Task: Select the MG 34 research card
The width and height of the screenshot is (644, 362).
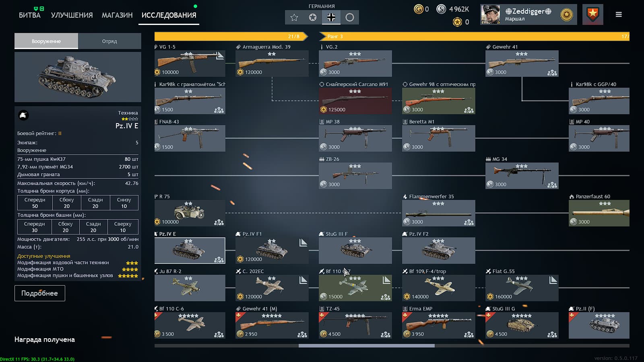Action: [x=522, y=176]
